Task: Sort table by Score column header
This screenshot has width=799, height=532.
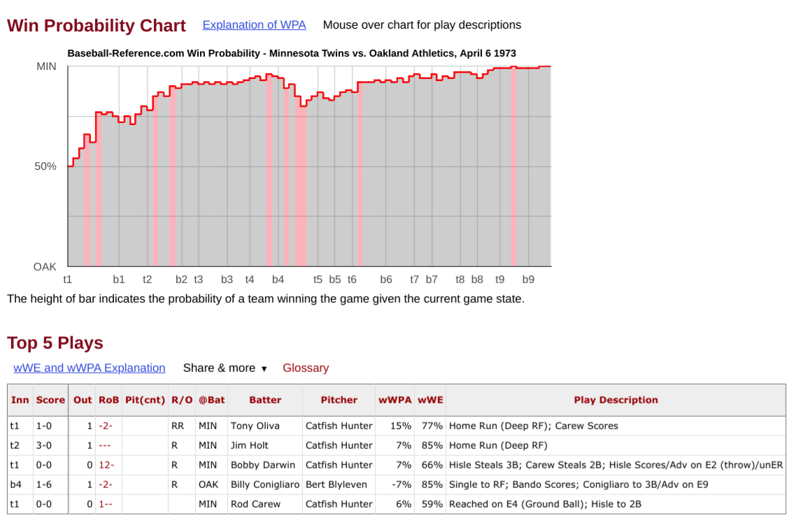Action: (50, 400)
